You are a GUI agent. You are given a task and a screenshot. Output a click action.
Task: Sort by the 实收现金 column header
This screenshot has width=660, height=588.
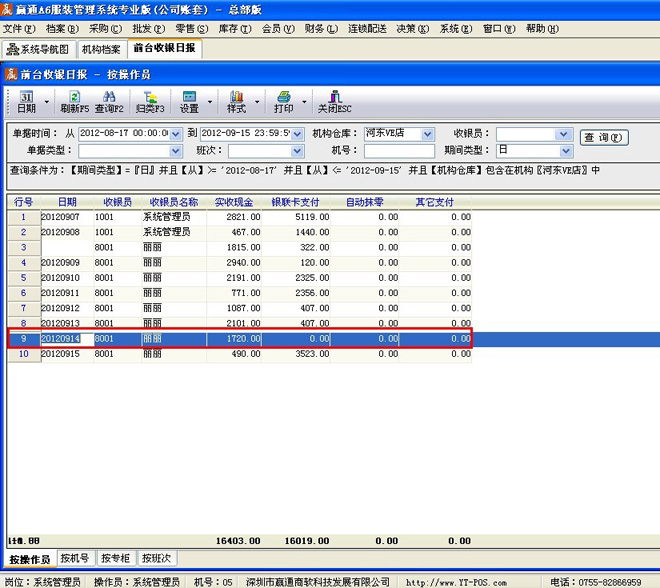click(x=234, y=202)
